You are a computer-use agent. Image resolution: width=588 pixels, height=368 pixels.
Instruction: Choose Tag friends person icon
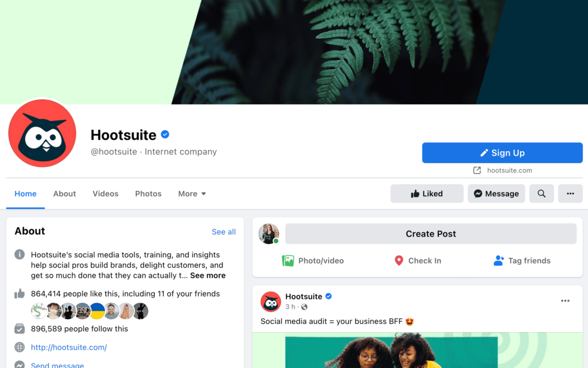click(498, 261)
